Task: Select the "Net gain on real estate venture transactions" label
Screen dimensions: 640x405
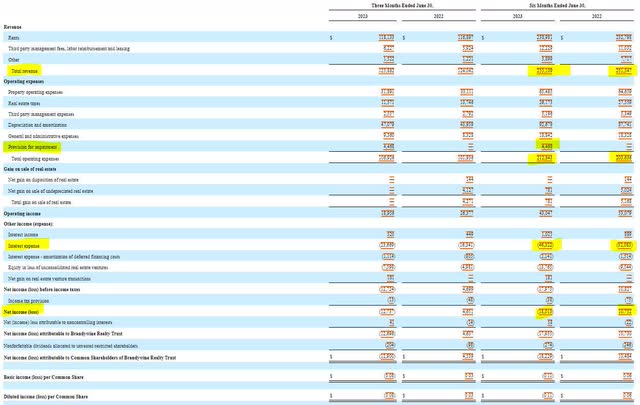Action: point(49,278)
